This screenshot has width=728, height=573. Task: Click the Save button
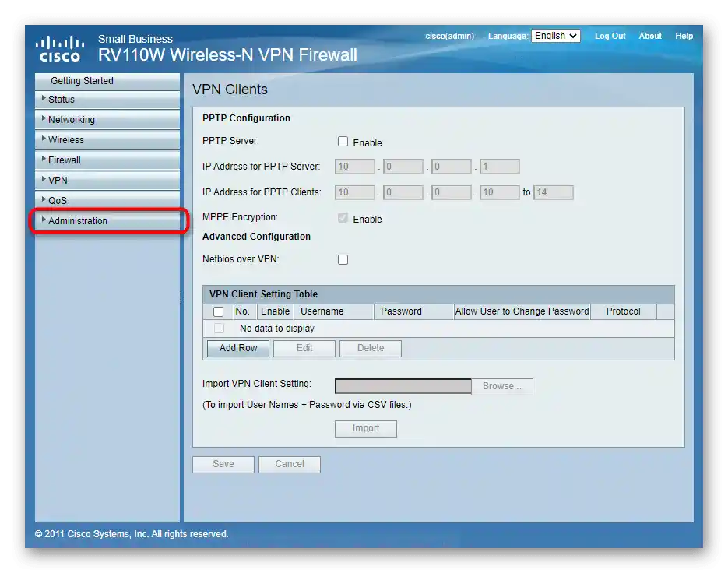pos(223,464)
